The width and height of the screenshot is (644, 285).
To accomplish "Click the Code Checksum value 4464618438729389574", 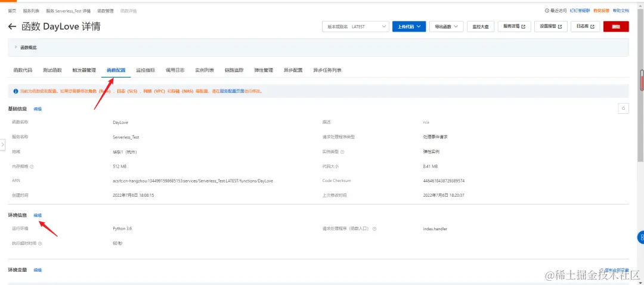I will point(444,181).
